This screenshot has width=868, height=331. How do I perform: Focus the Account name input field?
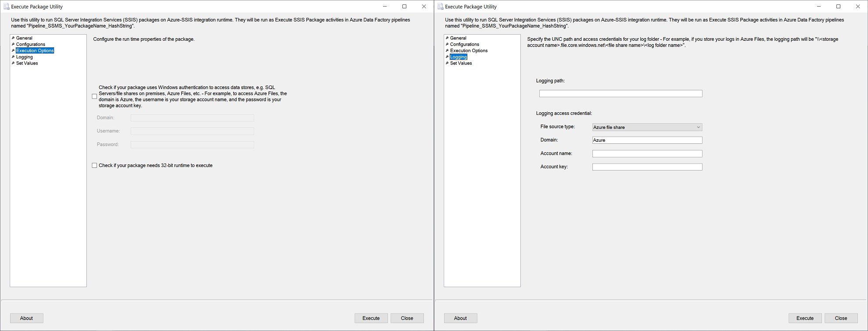(647, 154)
